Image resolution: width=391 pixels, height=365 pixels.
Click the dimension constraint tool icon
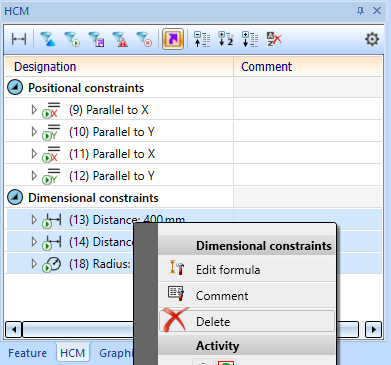pyautogui.click(x=19, y=39)
